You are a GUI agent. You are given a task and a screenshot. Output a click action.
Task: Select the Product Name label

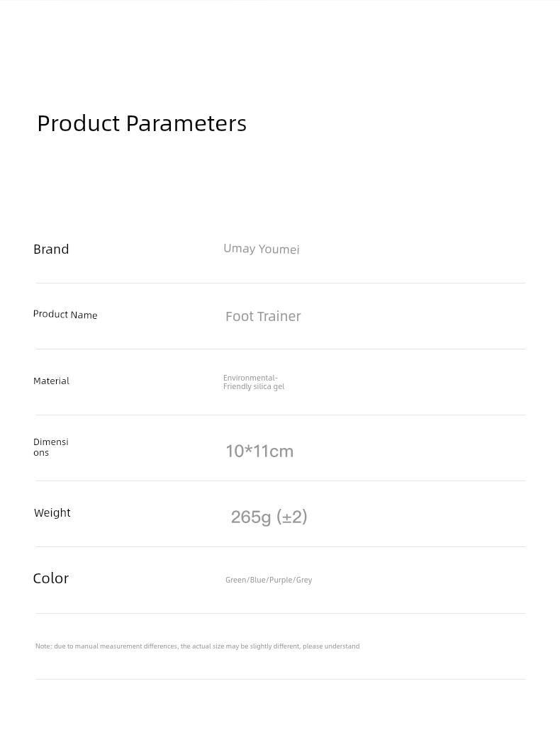(x=65, y=315)
